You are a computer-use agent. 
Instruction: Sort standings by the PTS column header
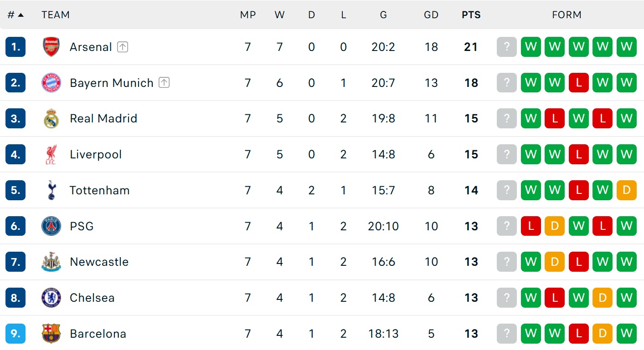pyautogui.click(x=471, y=15)
